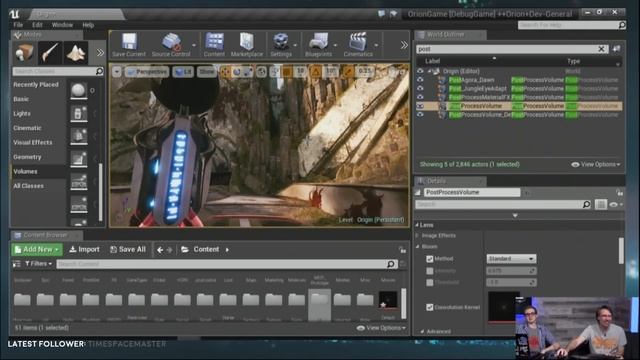The image size is (640, 360).
Task: Click the Import button
Action: click(x=84, y=249)
